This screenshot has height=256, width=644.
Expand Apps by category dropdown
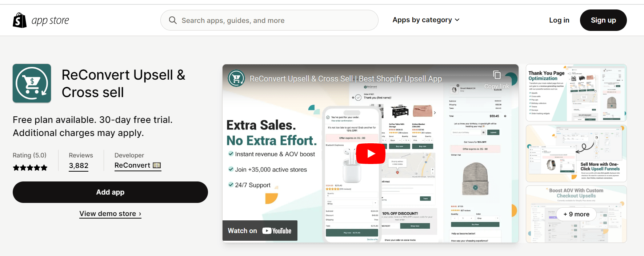click(422, 20)
